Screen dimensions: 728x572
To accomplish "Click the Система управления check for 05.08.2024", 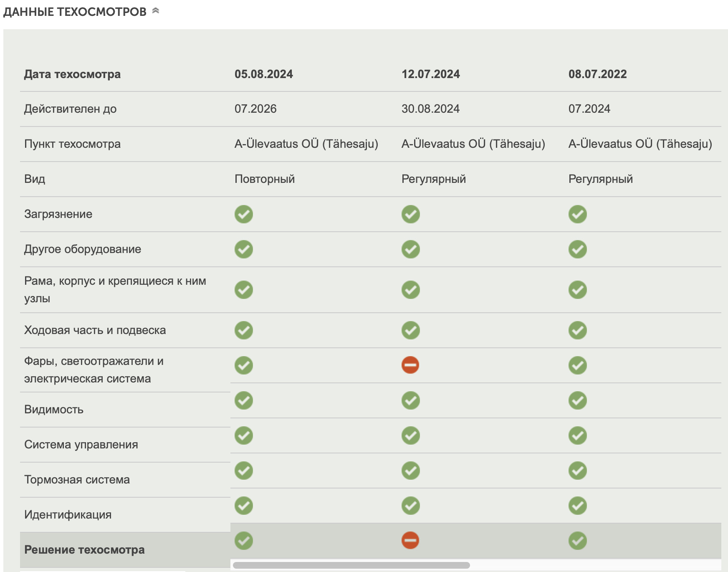I will click(244, 435).
